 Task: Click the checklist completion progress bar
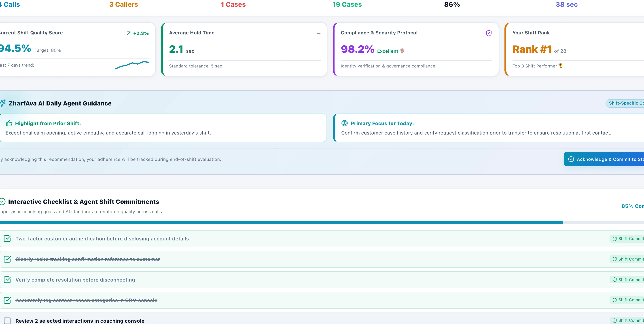tap(322, 222)
